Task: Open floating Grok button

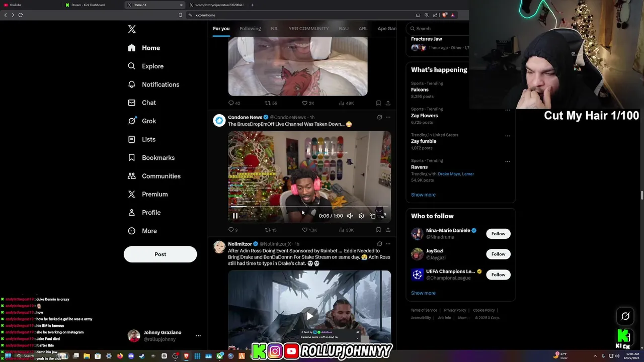Action: pyautogui.click(x=625, y=316)
